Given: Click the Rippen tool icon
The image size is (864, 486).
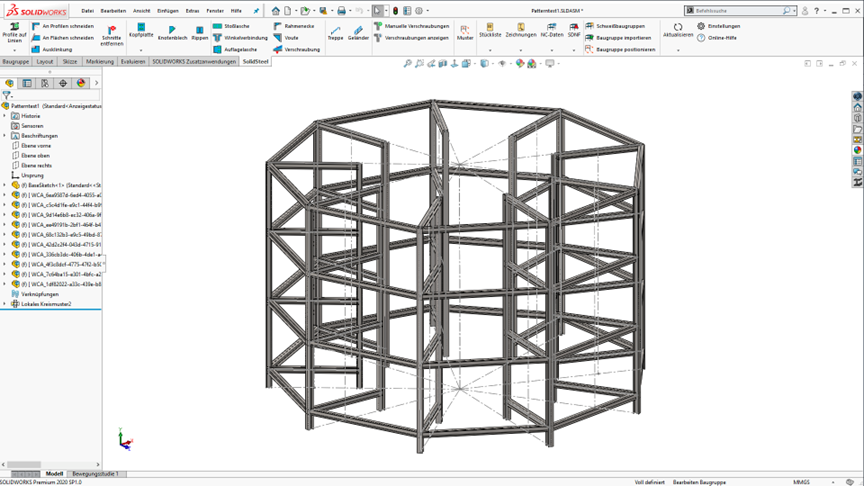Looking at the screenshot, I should pyautogui.click(x=200, y=28).
